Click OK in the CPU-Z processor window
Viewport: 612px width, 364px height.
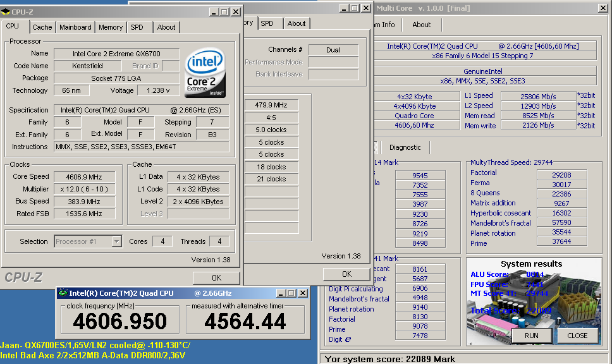[216, 278]
